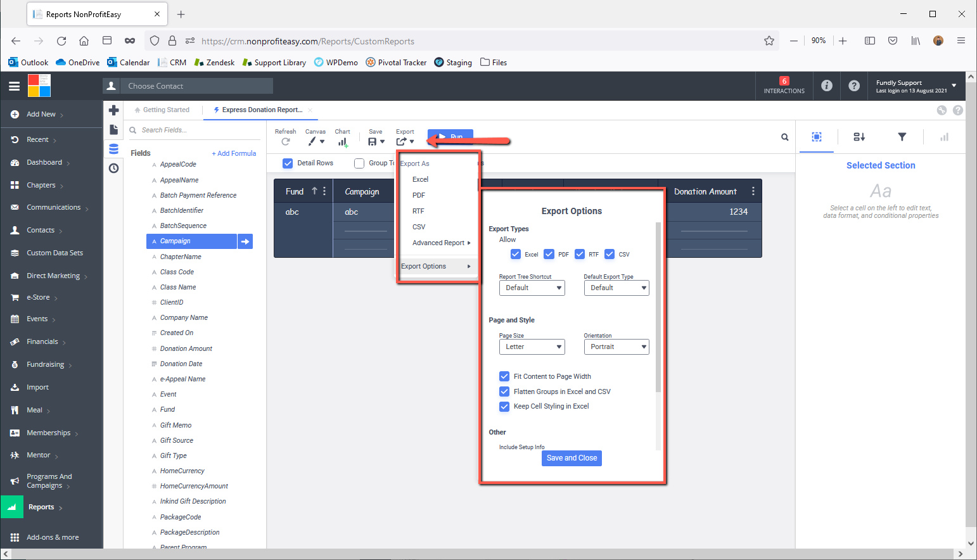Screen dimensions: 977x560
Task: Open the Export toolbar menu
Action: 405,141
